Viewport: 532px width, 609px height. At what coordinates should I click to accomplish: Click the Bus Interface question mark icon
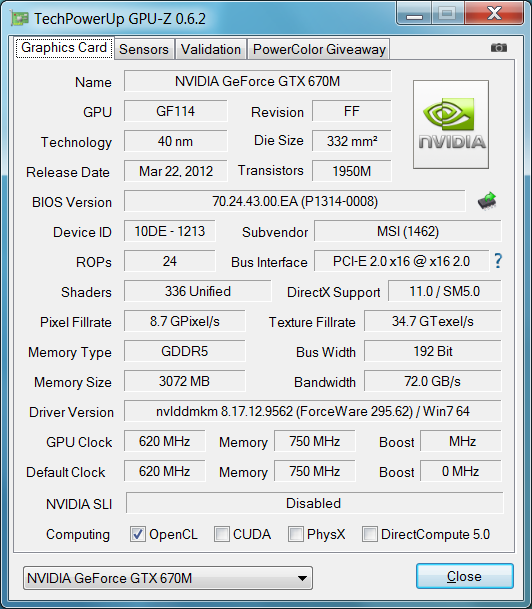click(498, 261)
